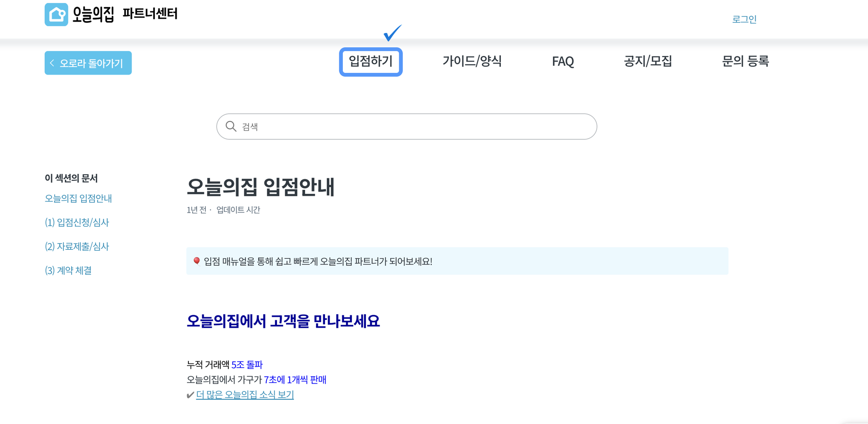The image size is (868, 424).
Task: Click the 로그인 link
Action: click(x=744, y=19)
